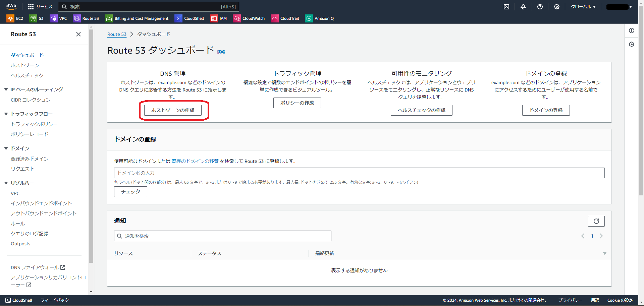644x306 pixels.
Task: Open クエリのログ記録 in side navigation
Action: [x=30, y=234]
